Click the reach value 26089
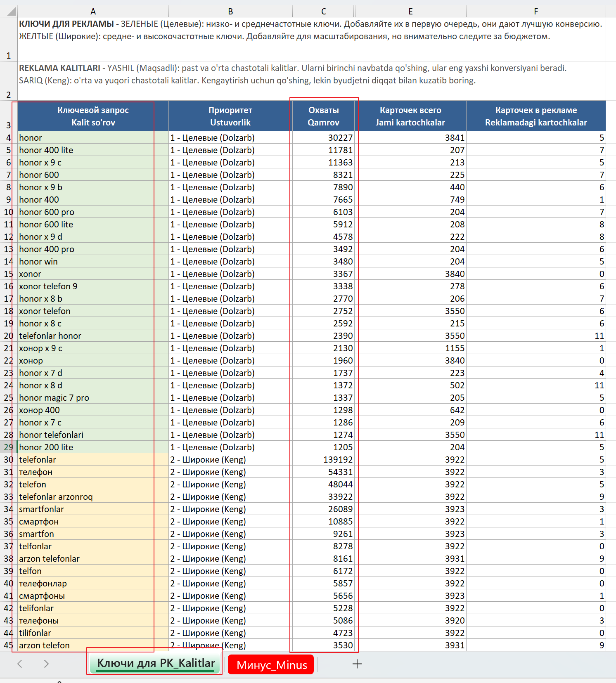The width and height of the screenshot is (616, 683). coord(324,509)
